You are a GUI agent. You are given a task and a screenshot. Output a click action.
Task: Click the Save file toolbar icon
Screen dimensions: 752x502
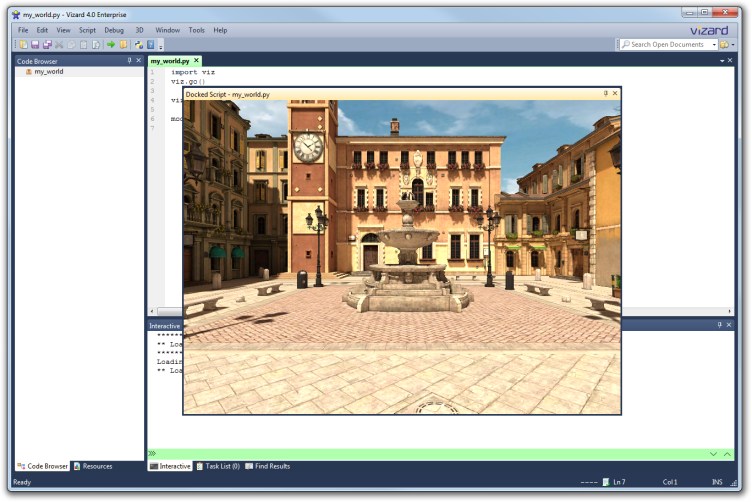pyautogui.click(x=35, y=45)
